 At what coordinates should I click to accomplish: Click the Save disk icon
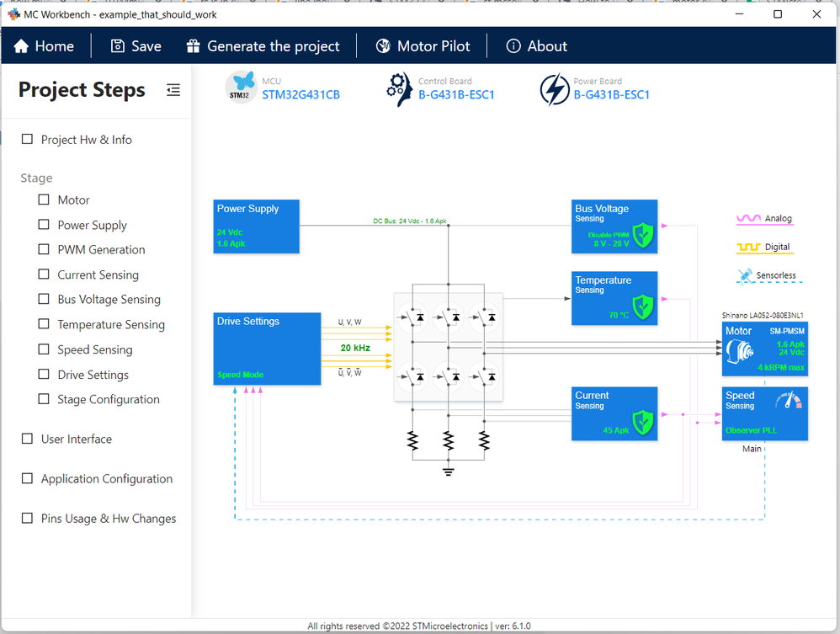pyautogui.click(x=117, y=46)
